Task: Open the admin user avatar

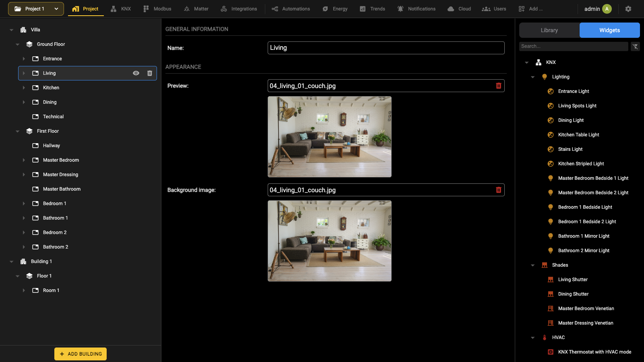Action: coord(607,9)
